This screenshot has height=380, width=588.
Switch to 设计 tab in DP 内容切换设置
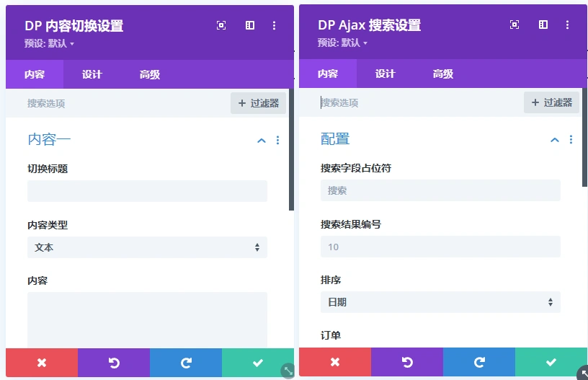[92, 74]
